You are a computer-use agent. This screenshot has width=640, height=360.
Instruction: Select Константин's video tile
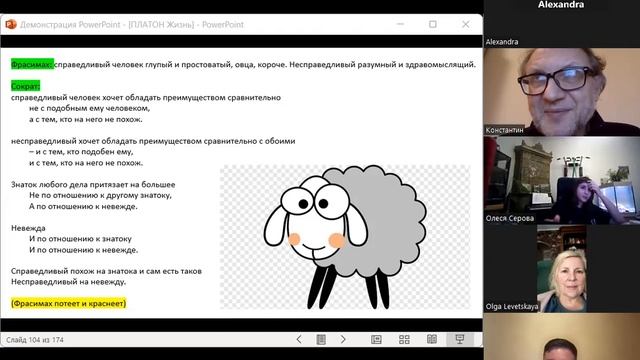[x=562, y=92]
